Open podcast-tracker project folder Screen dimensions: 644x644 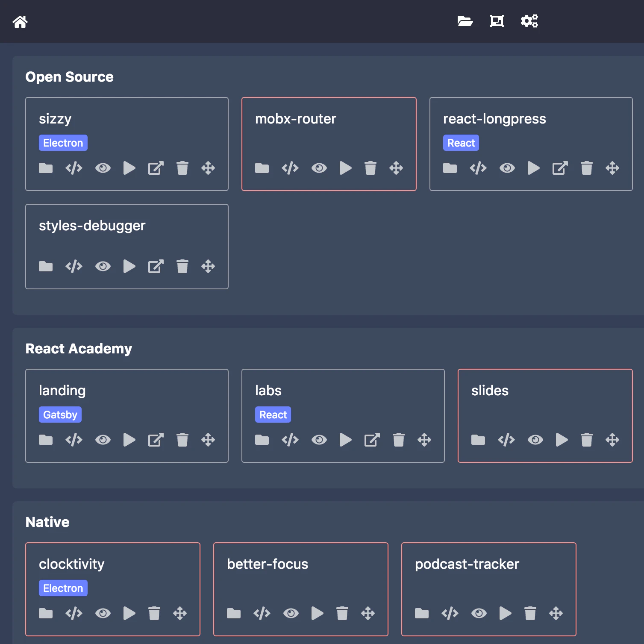[422, 613]
